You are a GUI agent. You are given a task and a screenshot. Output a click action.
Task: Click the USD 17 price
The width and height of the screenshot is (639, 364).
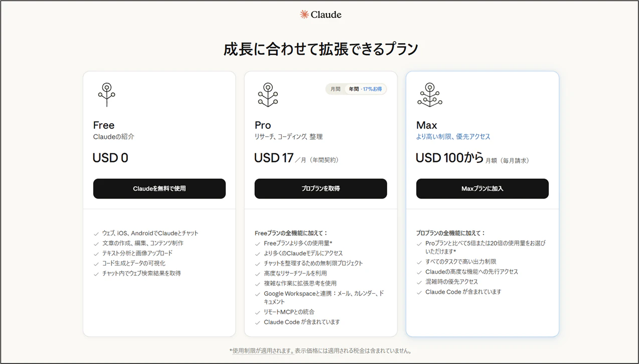pos(274,158)
